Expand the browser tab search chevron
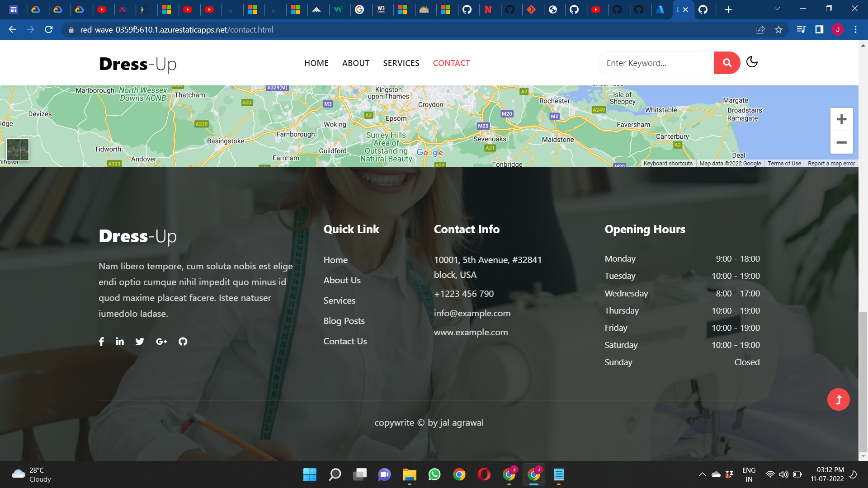This screenshot has width=868, height=488. [777, 9]
